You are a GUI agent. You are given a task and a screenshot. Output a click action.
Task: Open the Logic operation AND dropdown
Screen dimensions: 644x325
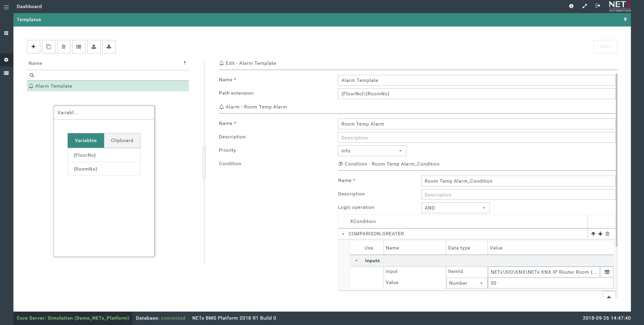pyautogui.click(x=455, y=208)
